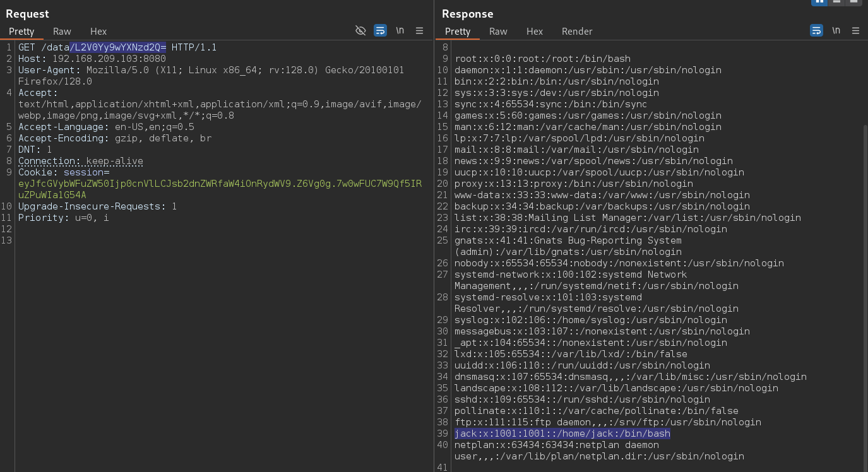This screenshot has width=868, height=472.
Task: Toggle \n non-printable characters in Response pane
Action: (x=836, y=30)
